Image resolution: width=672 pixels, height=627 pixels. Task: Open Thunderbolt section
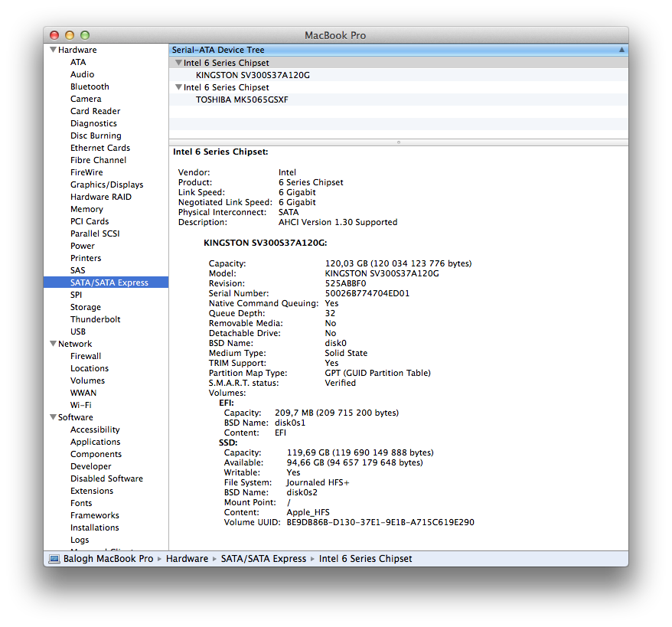[x=95, y=319]
